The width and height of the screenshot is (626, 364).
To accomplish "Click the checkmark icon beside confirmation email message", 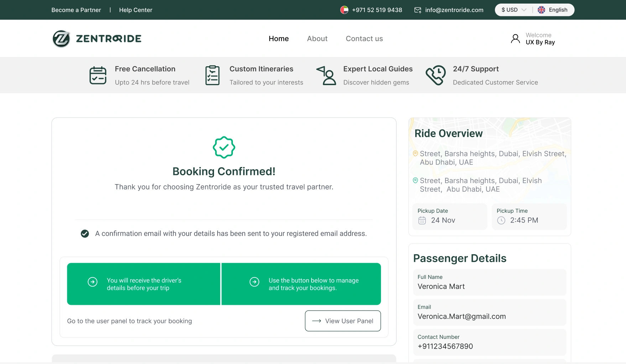I will (x=85, y=234).
